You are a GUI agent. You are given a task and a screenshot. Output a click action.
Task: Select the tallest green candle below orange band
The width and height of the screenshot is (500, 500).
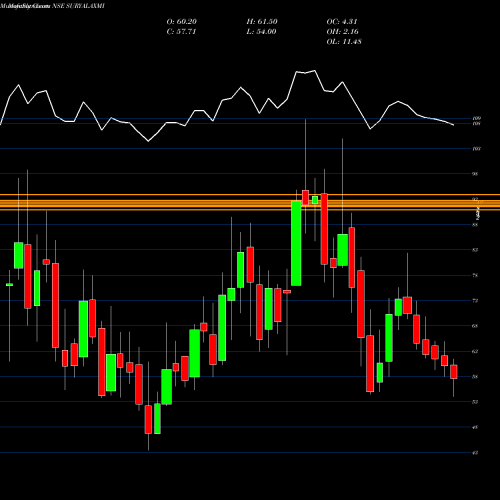296,243
